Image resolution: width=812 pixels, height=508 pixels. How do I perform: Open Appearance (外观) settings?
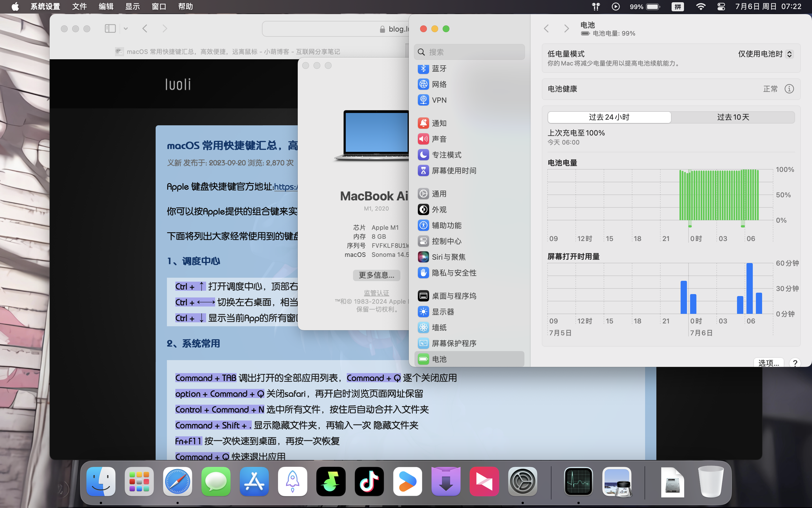point(469,210)
